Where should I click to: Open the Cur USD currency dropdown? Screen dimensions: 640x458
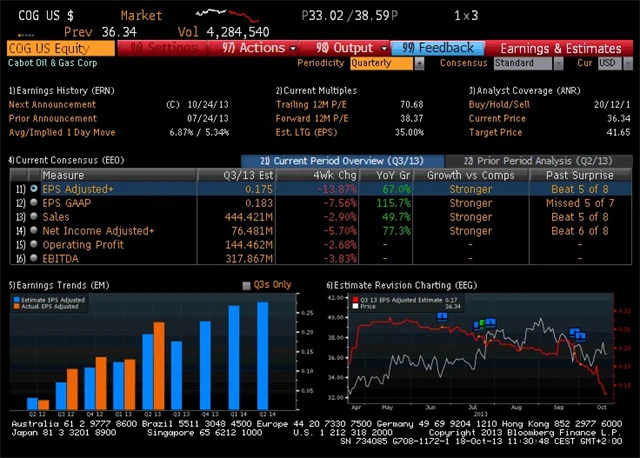628,63
